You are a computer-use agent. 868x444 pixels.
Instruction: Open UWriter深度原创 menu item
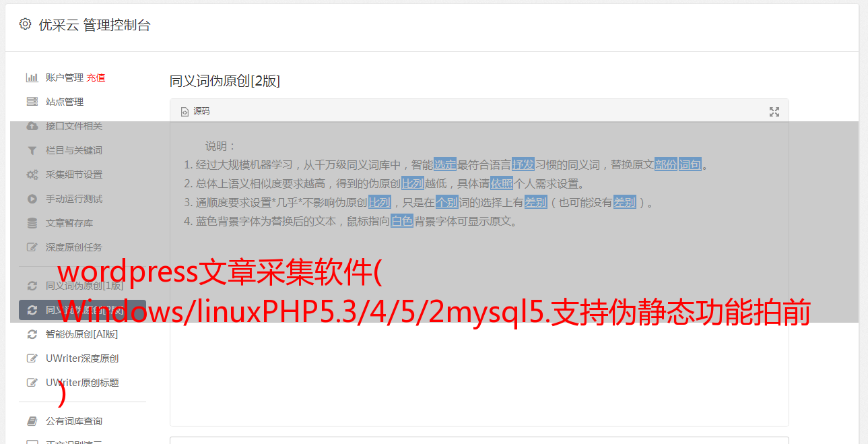click(x=82, y=358)
